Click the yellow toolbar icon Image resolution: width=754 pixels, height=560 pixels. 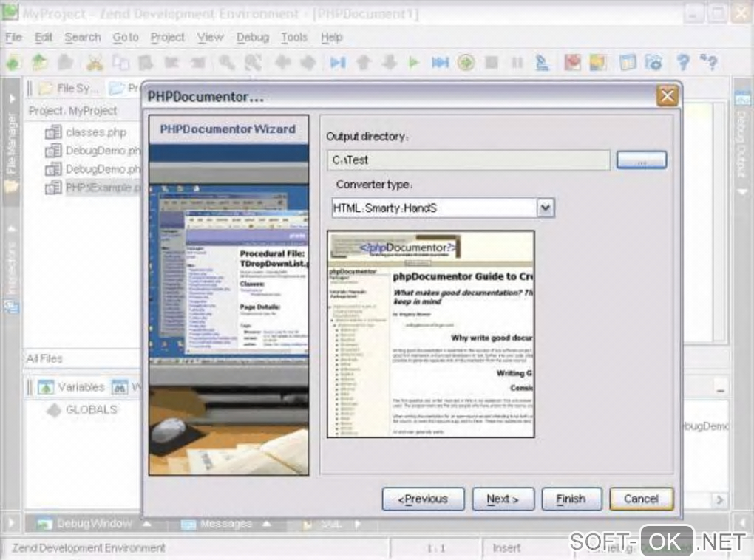[598, 63]
